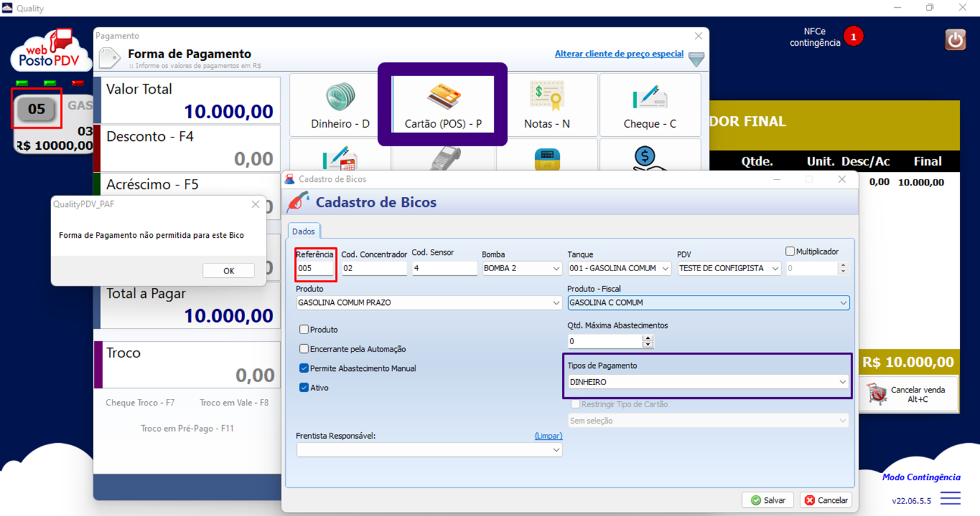Click Troco em Pré-Pago - F11 option
The width and height of the screenshot is (980, 516).
[187, 428]
